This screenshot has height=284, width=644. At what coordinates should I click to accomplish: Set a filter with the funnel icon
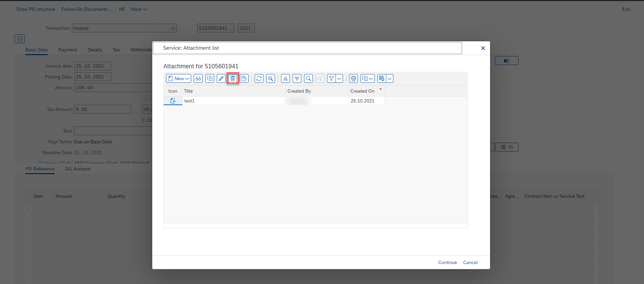coord(331,78)
